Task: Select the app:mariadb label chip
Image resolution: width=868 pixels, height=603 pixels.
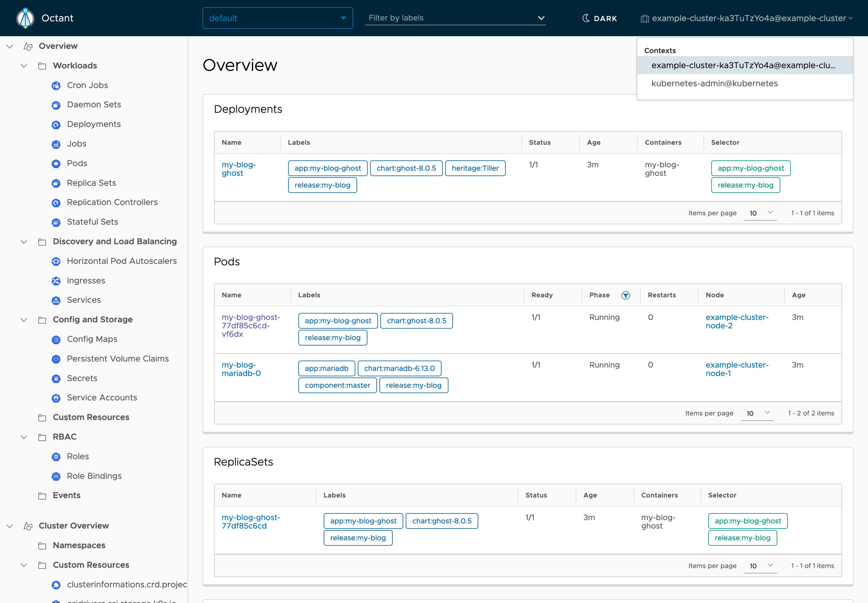Action: click(x=326, y=368)
